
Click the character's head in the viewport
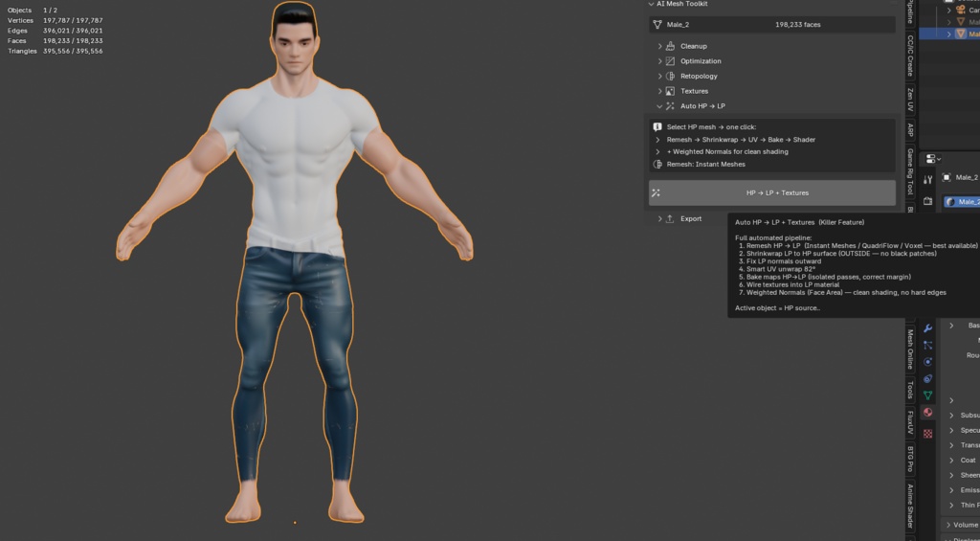(x=295, y=38)
